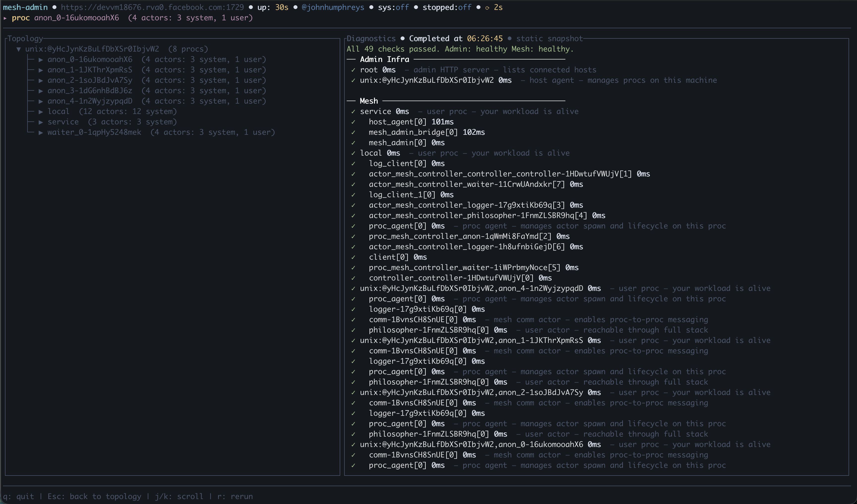
Task: Click the Topology panel title
Action: click(x=25, y=38)
